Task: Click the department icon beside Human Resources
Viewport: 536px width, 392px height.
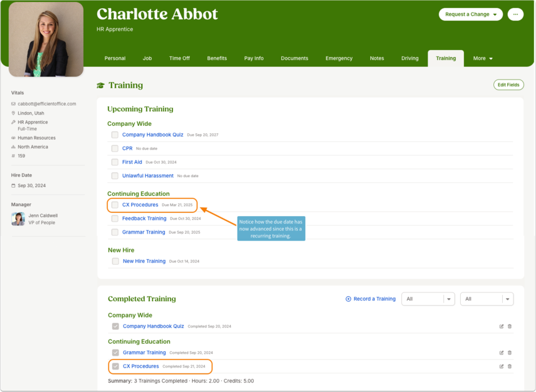Action: pos(13,138)
